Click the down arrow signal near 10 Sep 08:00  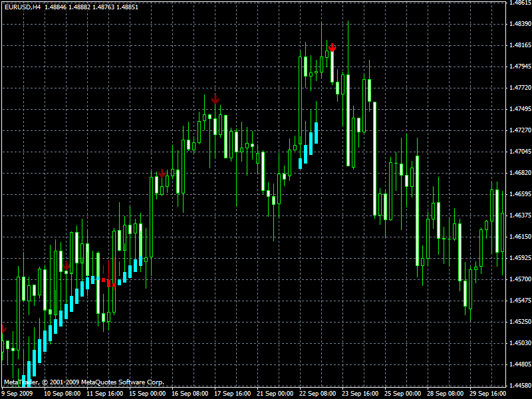[x=66, y=265]
